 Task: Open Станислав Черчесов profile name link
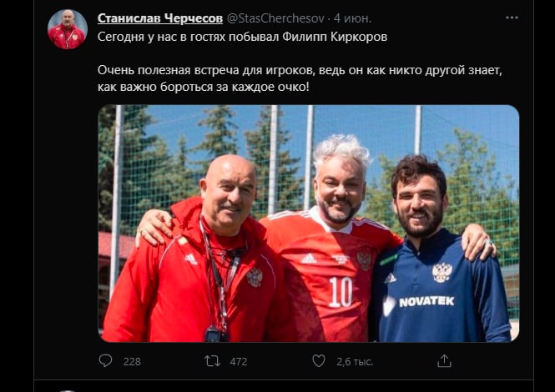click(160, 18)
